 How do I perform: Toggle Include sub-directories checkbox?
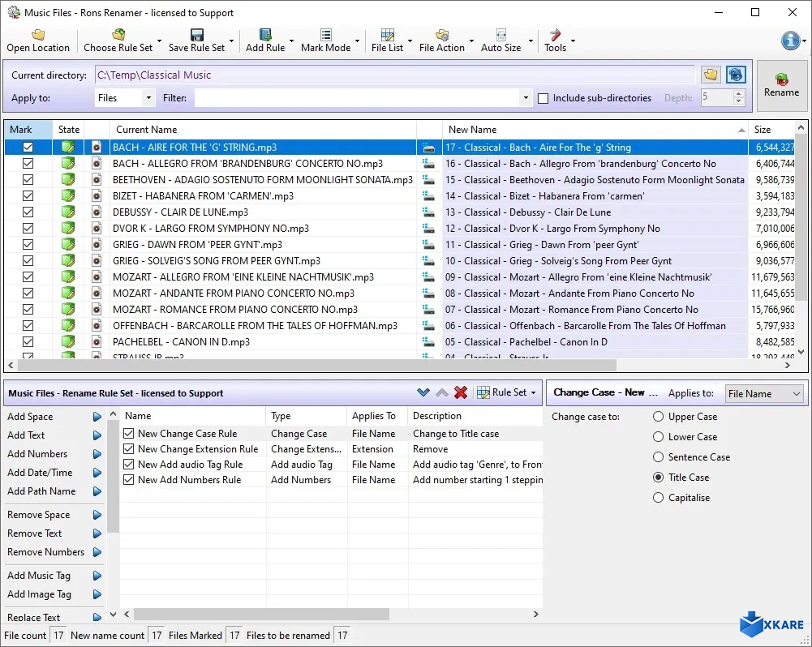pyautogui.click(x=543, y=98)
